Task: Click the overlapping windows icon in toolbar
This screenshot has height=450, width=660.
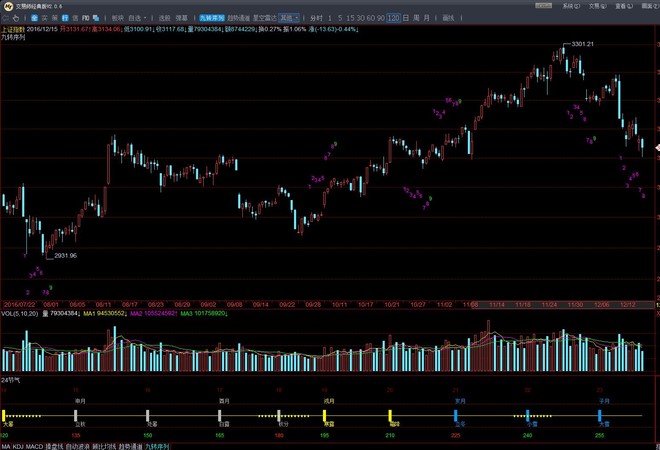Action: [96, 18]
